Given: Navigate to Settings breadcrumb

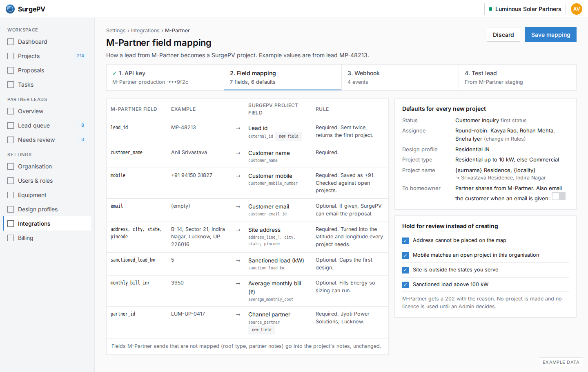Looking at the screenshot, I should coord(116,31).
